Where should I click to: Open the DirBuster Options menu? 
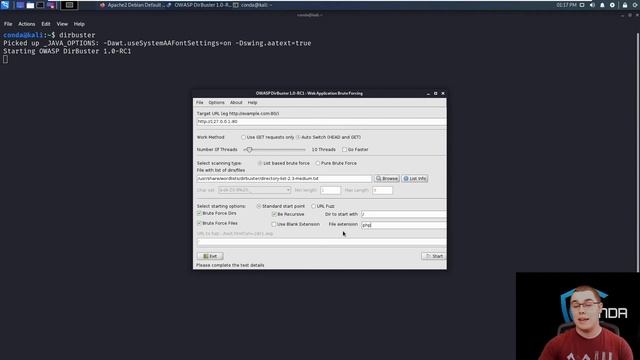[x=216, y=102]
